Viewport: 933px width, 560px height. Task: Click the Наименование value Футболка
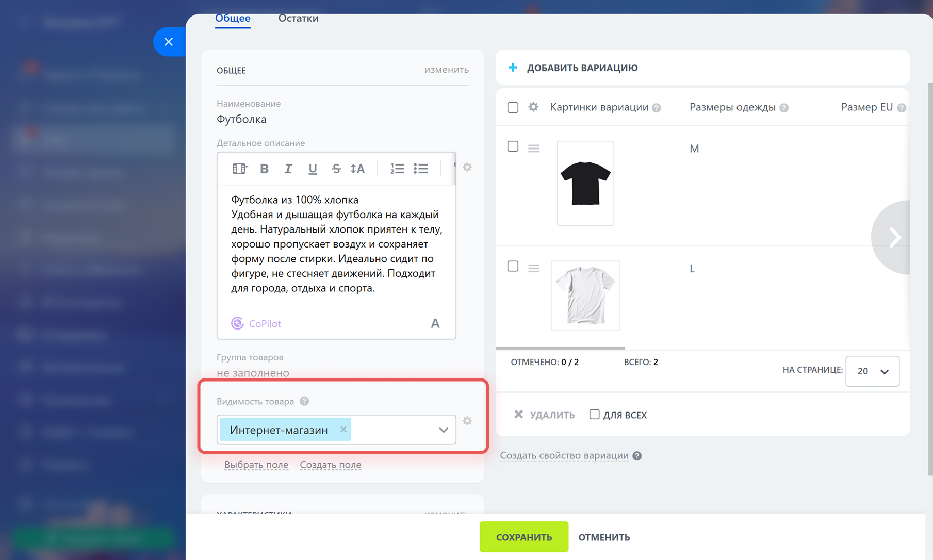point(241,119)
